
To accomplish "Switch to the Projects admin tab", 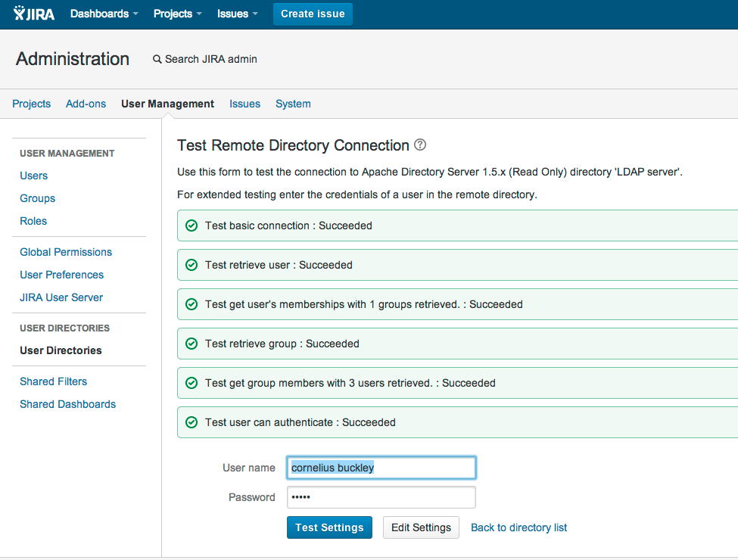I will pyautogui.click(x=32, y=104).
